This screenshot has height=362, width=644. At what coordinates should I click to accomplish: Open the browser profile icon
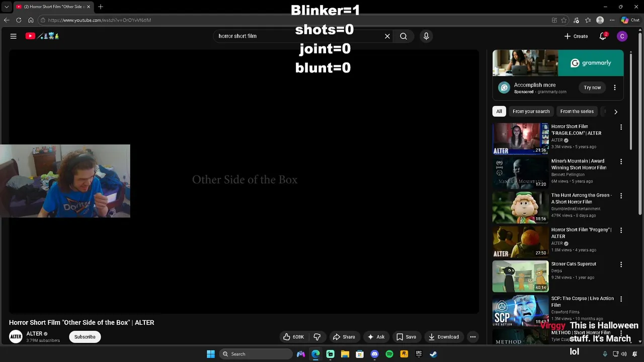tap(600, 20)
